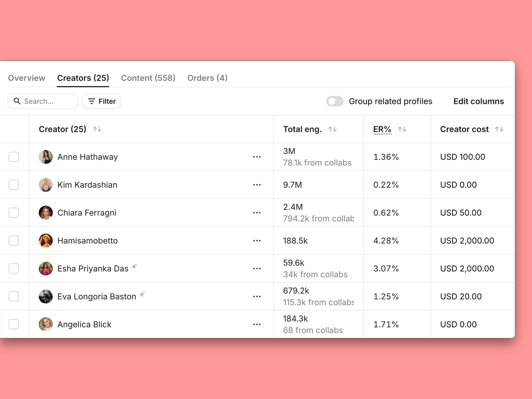Tick the Chiara Ferragni row checkbox
Image resolution: width=532 pixels, height=399 pixels.
pos(14,213)
